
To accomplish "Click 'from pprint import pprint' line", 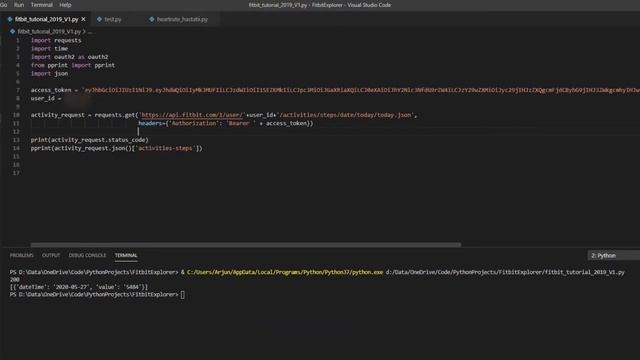I will [73, 65].
